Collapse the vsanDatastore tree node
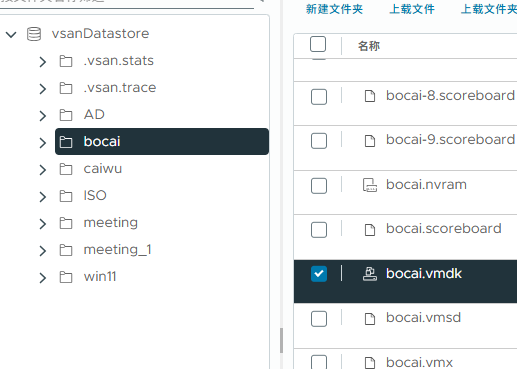517x369 pixels. click(11, 34)
